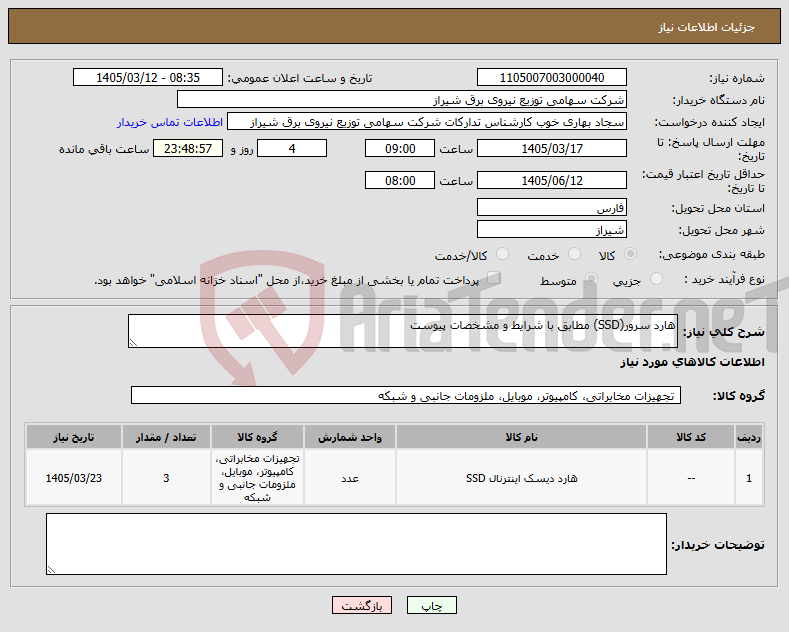This screenshot has height=632, width=789.
Task: Click the کد کالا column header
Action: [x=691, y=437]
